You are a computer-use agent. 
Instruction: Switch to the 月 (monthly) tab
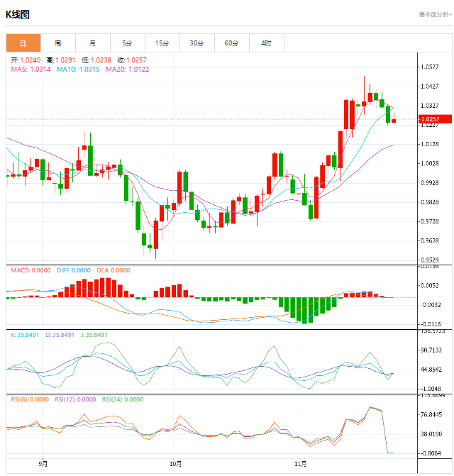coord(93,43)
